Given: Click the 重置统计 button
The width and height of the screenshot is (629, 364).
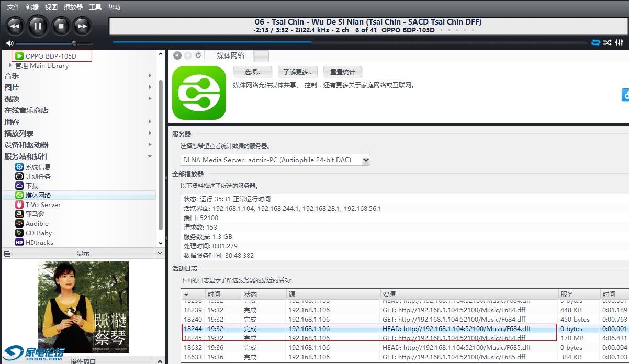Looking at the screenshot, I should click(343, 72).
